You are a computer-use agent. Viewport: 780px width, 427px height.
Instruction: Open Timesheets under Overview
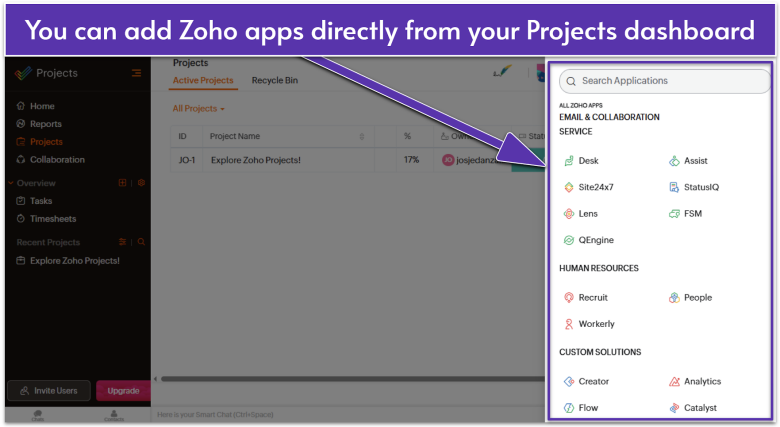click(x=46, y=219)
